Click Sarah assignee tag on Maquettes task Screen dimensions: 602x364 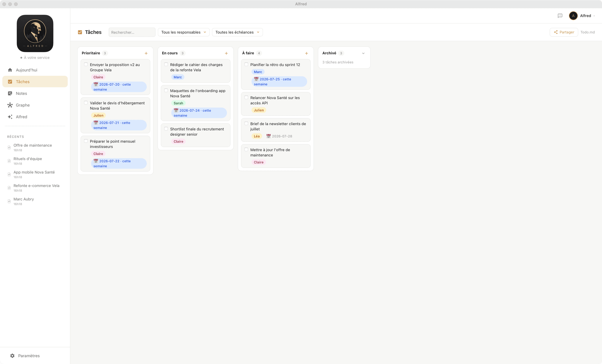click(x=178, y=103)
